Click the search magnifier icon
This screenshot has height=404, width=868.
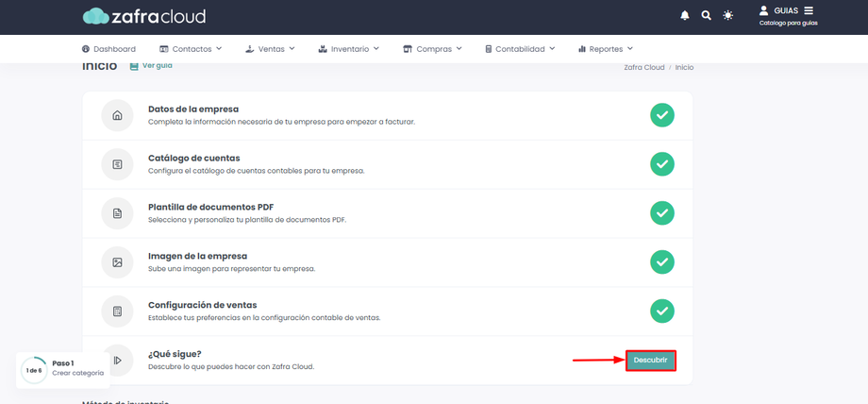click(x=707, y=15)
